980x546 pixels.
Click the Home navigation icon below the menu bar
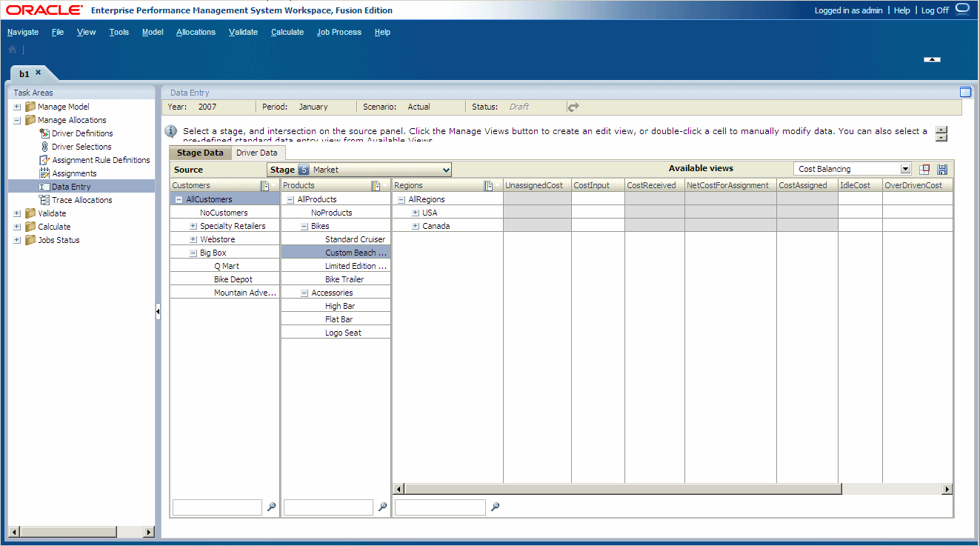point(11,48)
